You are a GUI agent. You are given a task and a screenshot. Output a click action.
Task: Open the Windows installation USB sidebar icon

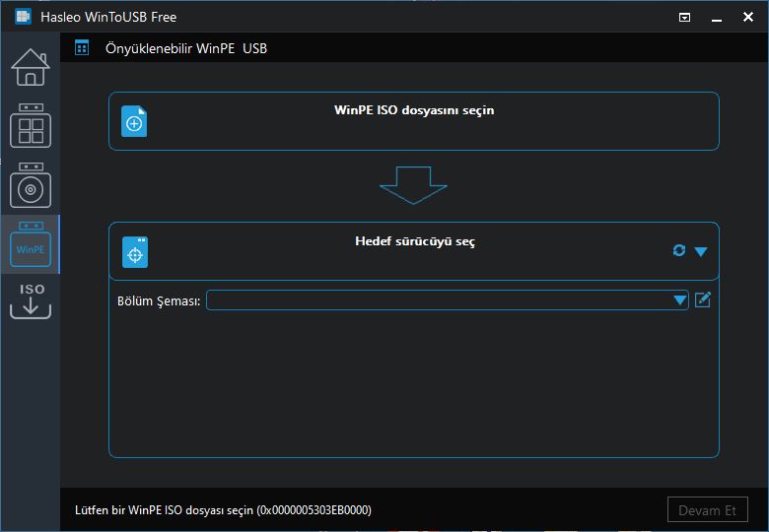(31, 185)
